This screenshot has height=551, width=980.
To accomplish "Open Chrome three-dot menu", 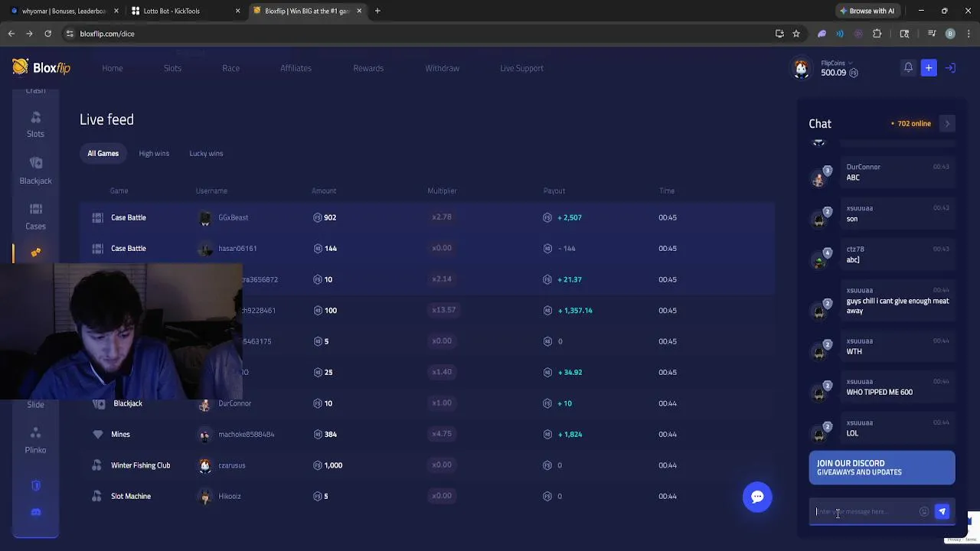I will pyautogui.click(x=968, y=34).
